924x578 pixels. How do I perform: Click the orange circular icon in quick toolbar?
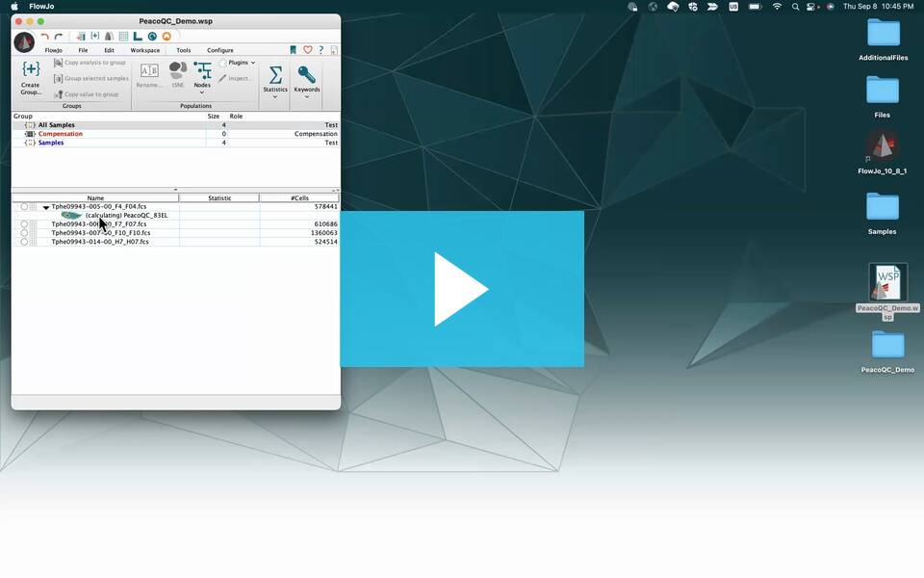coord(167,37)
